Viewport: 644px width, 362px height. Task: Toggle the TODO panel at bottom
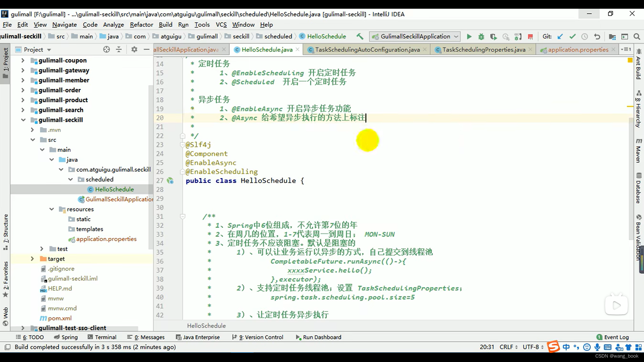32,337
